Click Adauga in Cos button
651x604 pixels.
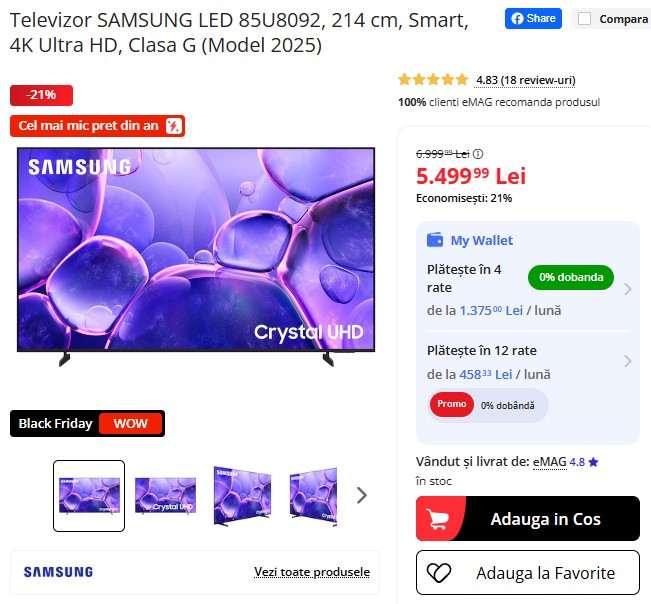pos(528,518)
